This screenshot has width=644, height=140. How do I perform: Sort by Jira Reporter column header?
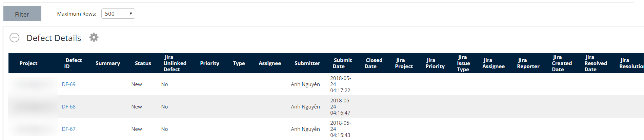point(528,63)
